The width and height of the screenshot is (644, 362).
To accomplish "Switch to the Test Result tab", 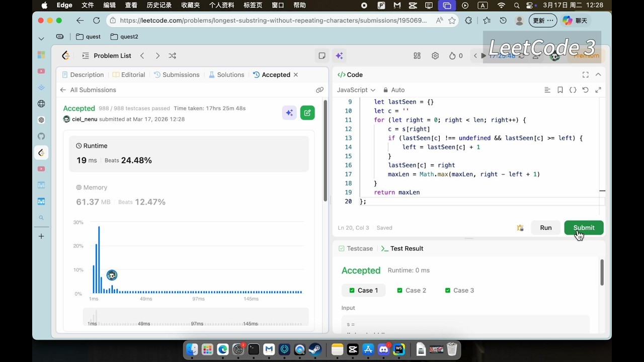I will [x=402, y=248].
